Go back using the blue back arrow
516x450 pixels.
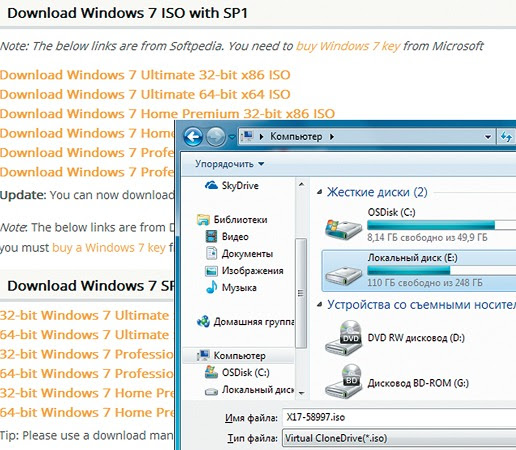(x=193, y=137)
